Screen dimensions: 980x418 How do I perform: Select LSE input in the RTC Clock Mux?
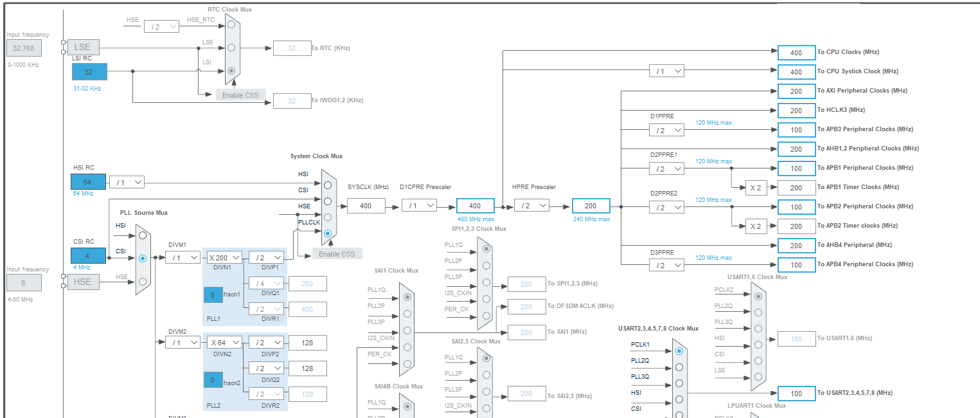(x=231, y=46)
